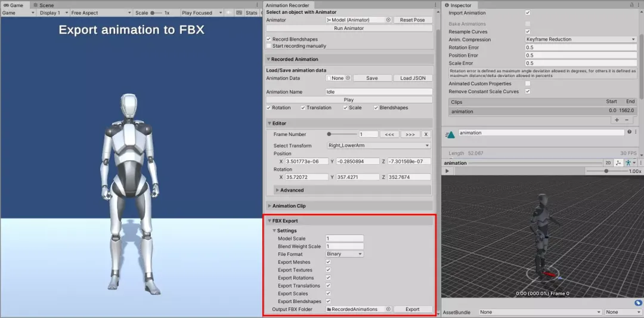Click the Export button for FBX
Viewport: 644px width, 318px height.
(413, 309)
